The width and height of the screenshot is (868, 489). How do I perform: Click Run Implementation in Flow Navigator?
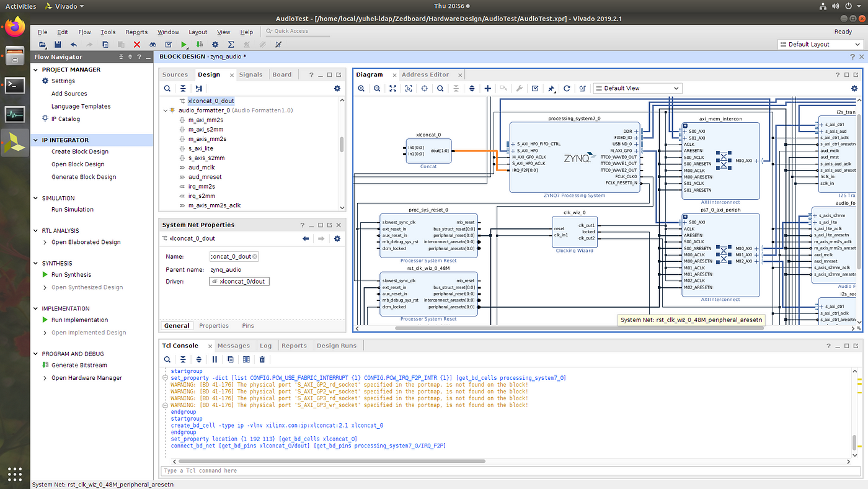(x=80, y=320)
